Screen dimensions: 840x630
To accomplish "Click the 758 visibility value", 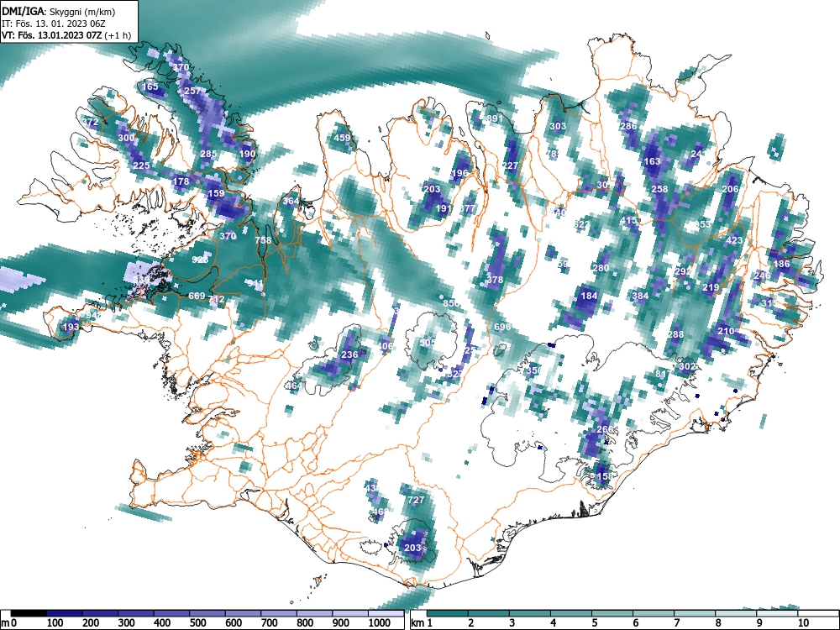I will tap(263, 240).
